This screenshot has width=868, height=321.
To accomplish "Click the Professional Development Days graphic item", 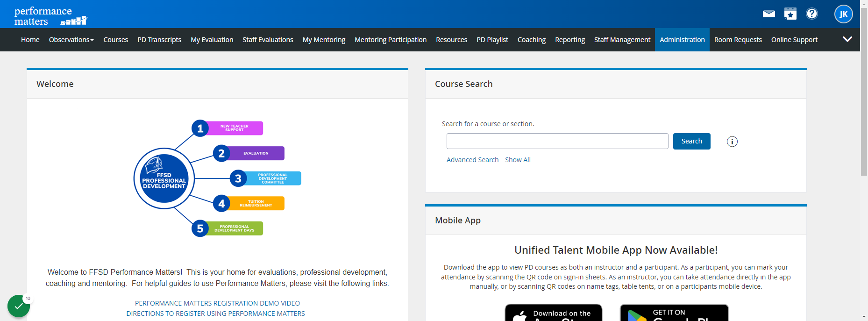I will [x=228, y=228].
